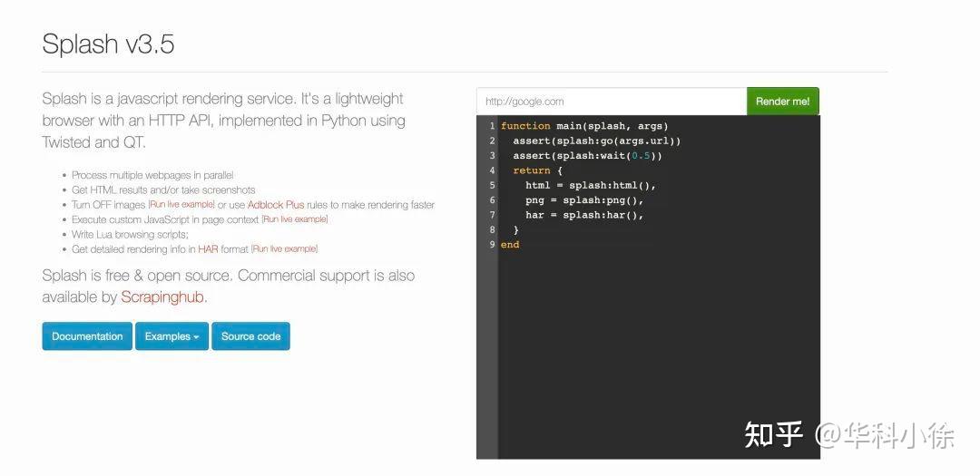The image size is (980, 476).
Task: Focus the http://google.com URL input field
Action: [612, 102]
